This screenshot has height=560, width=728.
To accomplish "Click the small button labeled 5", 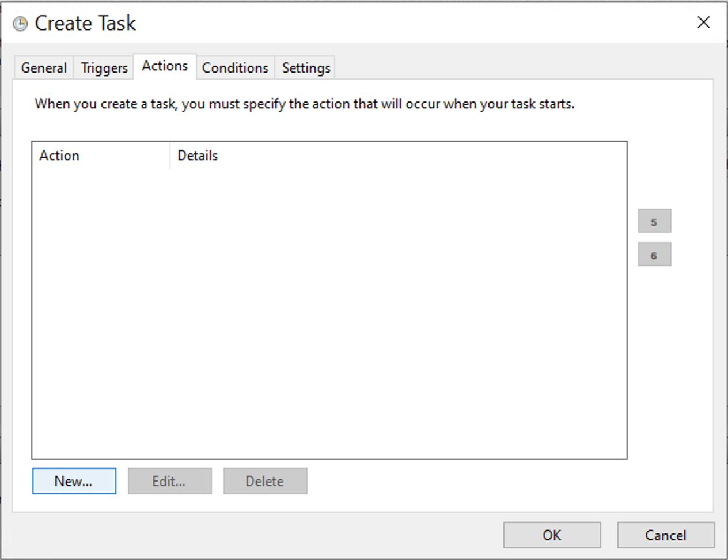I will click(x=654, y=221).
